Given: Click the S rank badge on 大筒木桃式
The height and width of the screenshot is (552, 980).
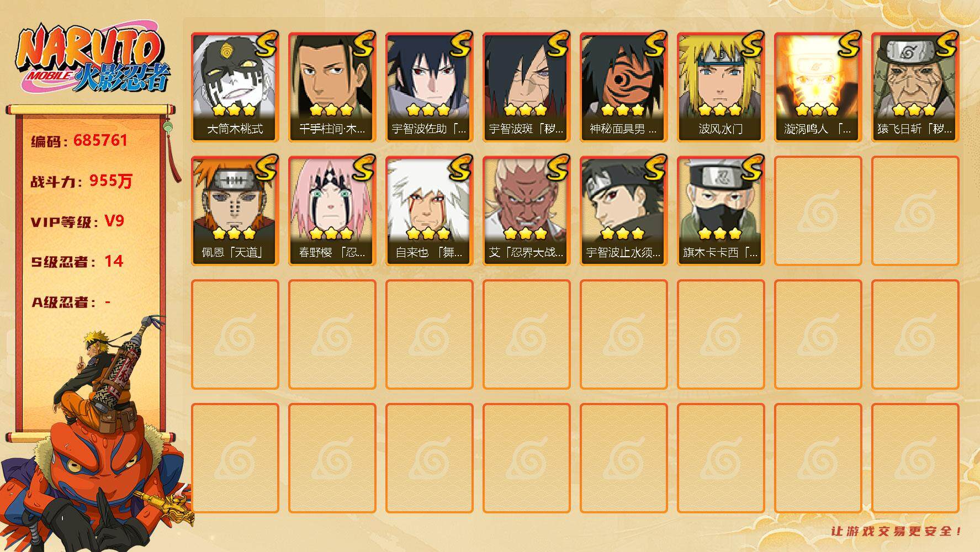Looking at the screenshot, I should (x=265, y=44).
